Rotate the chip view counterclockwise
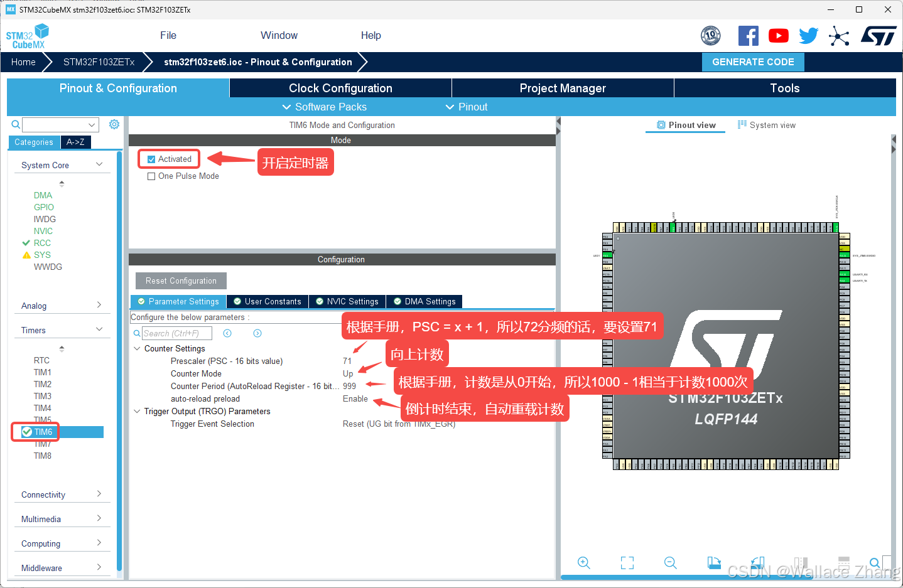 click(757, 563)
